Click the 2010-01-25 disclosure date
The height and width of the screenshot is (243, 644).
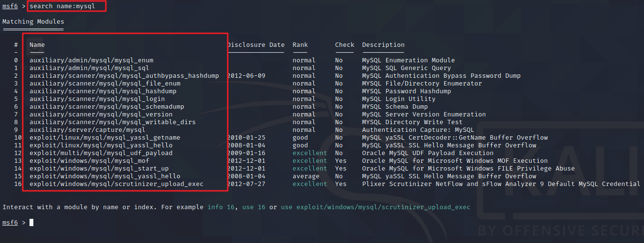coord(246,138)
